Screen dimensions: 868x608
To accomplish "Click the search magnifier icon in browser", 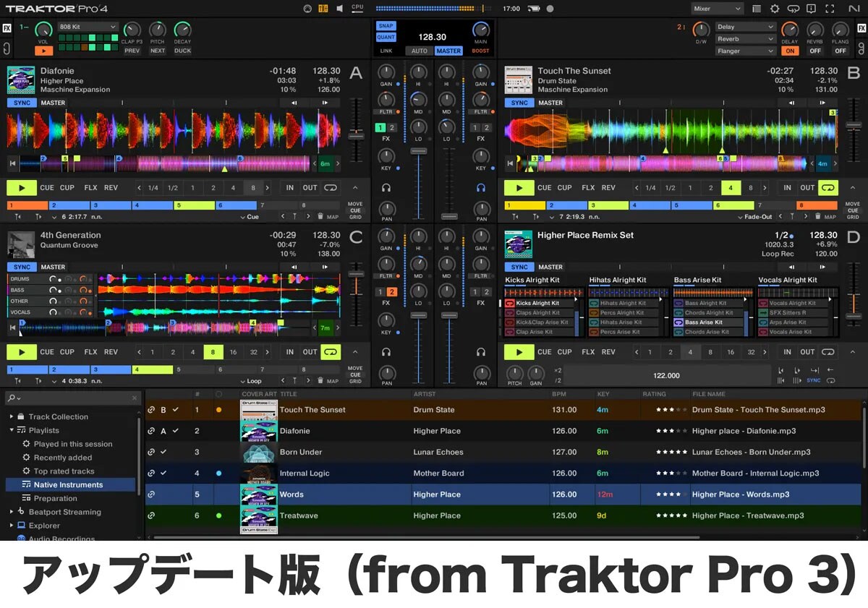I will tap(12, 398).
